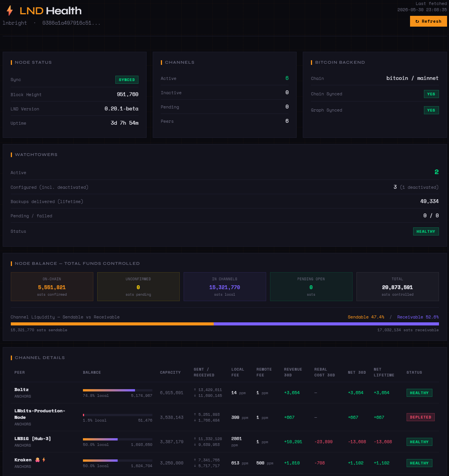
Task: Click the Boltz balance bar
Action: (x=118, y=390)
